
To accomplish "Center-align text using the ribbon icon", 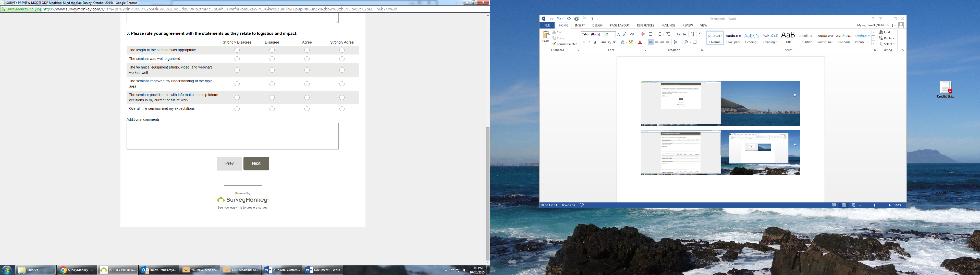I will 656,42.
